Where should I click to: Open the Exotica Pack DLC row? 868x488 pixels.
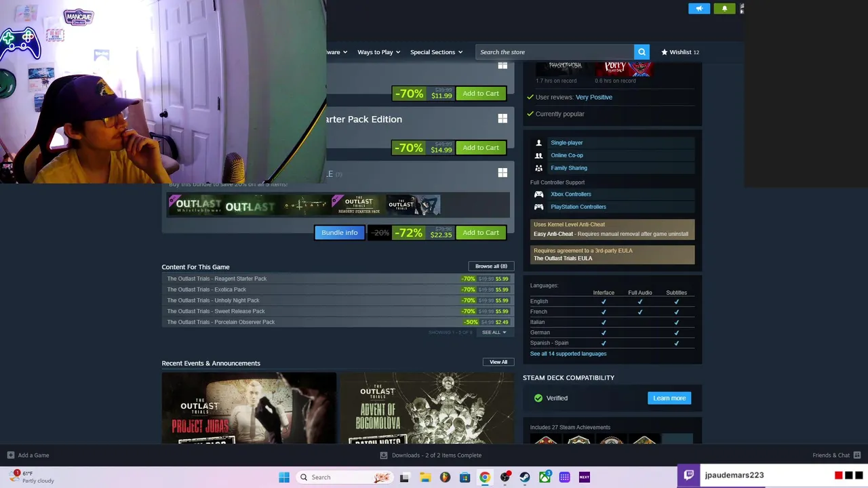point(337,289)
